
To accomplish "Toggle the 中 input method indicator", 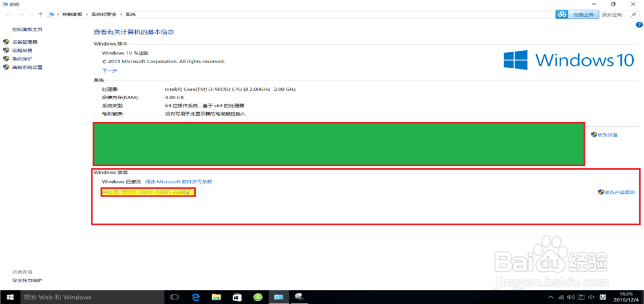I will (x=591, y=297).
